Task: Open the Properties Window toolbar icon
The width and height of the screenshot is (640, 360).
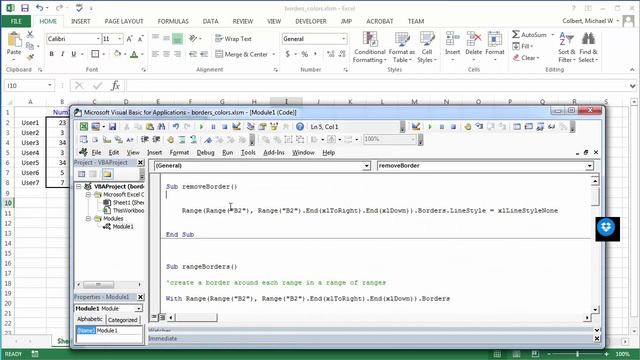Action: click(x=262, y=127)
